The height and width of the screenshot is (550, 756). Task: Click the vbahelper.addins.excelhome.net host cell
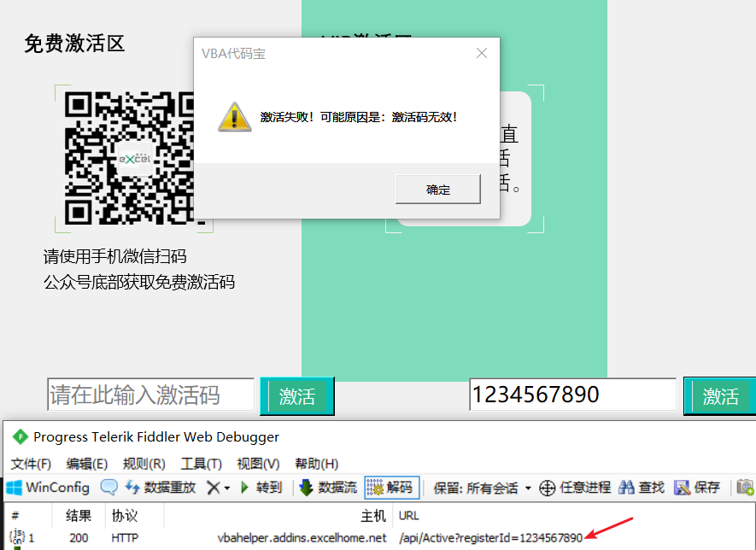pyautogui.click(x=302, y=537)
